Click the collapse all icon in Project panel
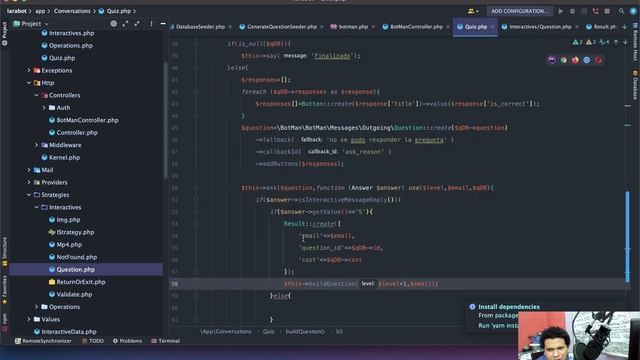 point(137,24)
